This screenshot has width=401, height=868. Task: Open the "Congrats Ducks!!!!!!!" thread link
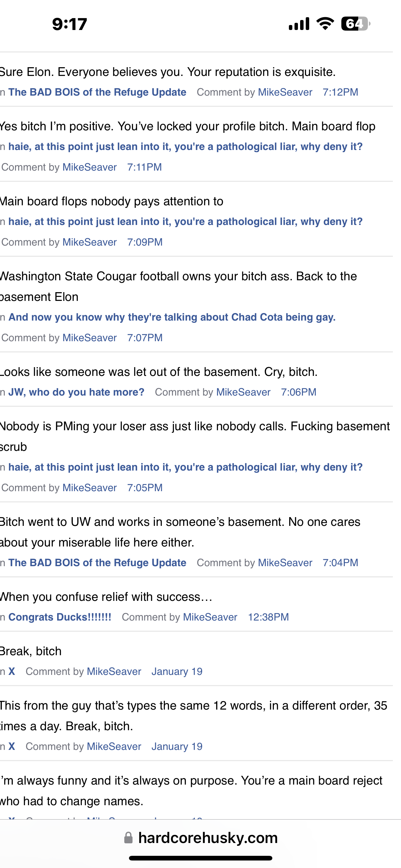[60, 617]
